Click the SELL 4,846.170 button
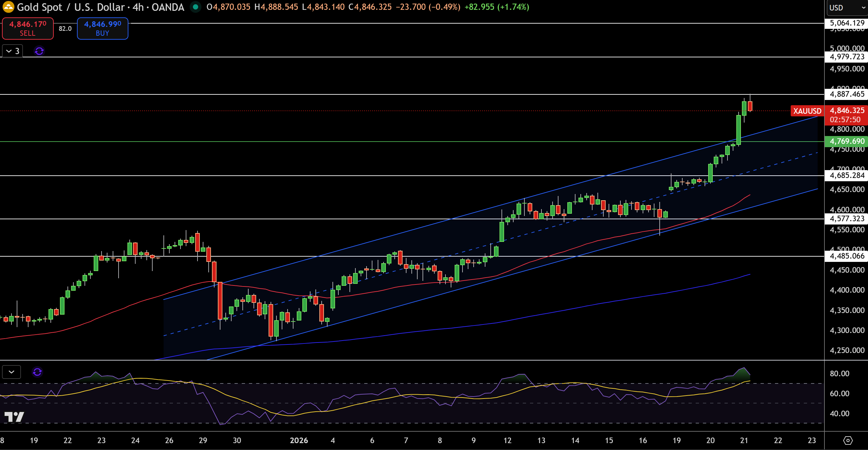Image resolution: width=868 pixels, height=450 pixels. (x=28, y=29)
